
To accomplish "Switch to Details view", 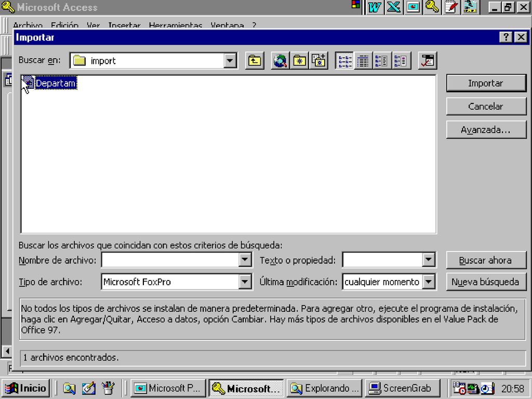I will [x=363, y=61].
